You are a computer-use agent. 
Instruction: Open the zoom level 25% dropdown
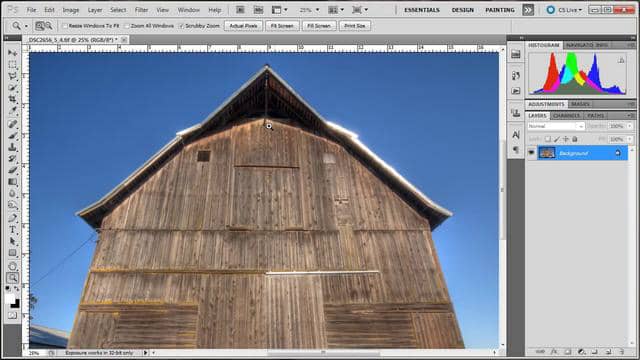(x=310, y=10)
